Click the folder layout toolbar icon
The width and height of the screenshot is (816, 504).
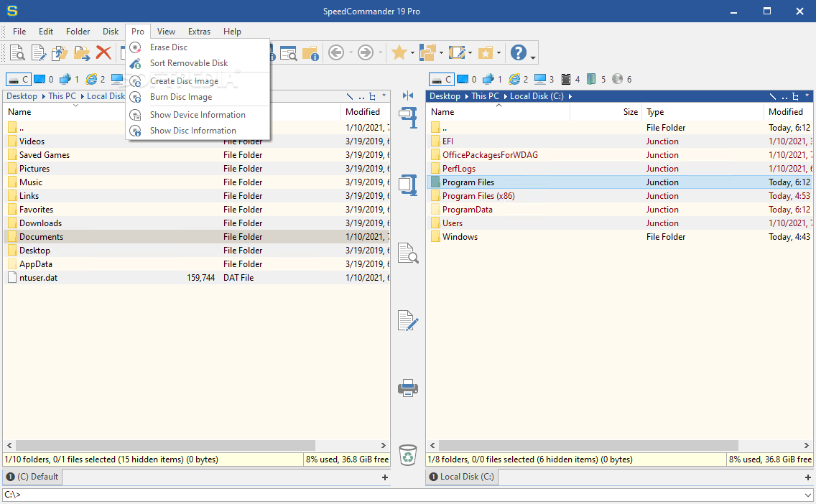pyautogui.click(x=428, y=52)
